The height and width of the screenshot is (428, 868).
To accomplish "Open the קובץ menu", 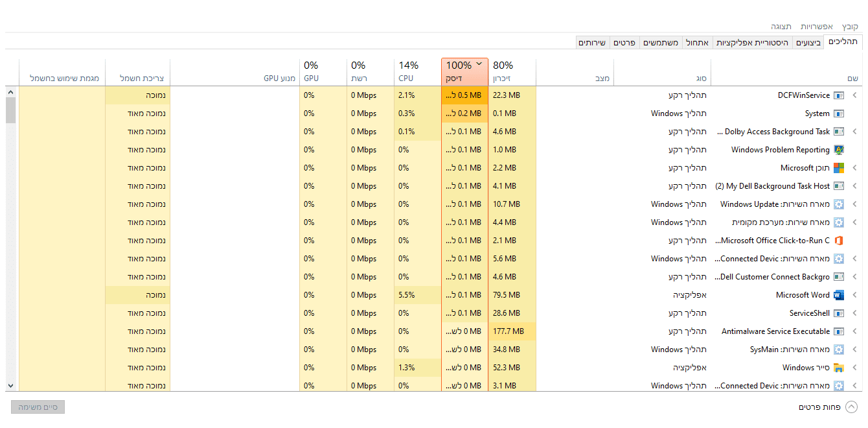I will click(850, 27).
